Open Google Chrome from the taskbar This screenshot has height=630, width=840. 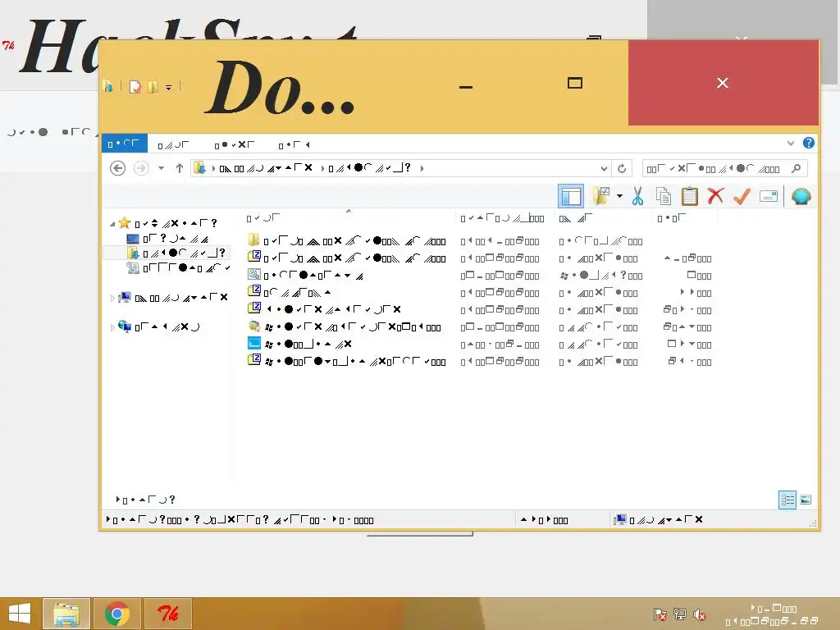click(116, 614)
